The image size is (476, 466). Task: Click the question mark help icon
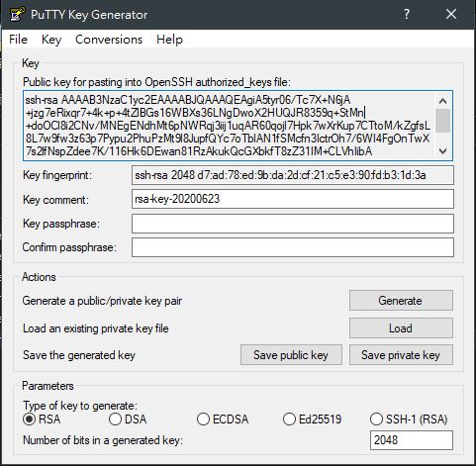click(x=407, y=14)
